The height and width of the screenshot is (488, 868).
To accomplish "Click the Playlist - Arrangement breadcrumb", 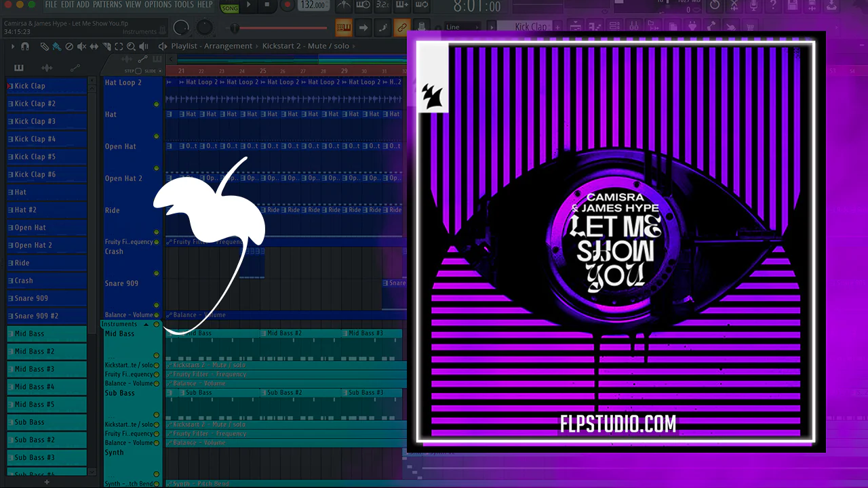I will click(212, 46).
